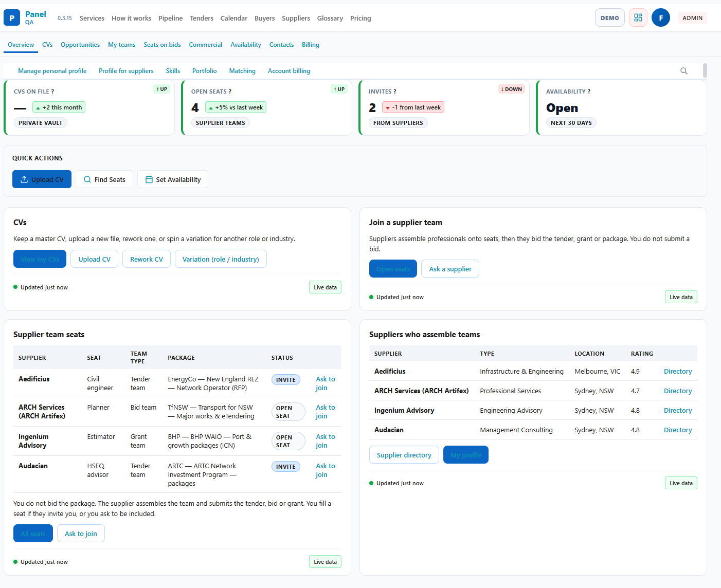Open Directory link for Ingenium Advisory
The image size is (721, 588).
(x=678, y=410)
